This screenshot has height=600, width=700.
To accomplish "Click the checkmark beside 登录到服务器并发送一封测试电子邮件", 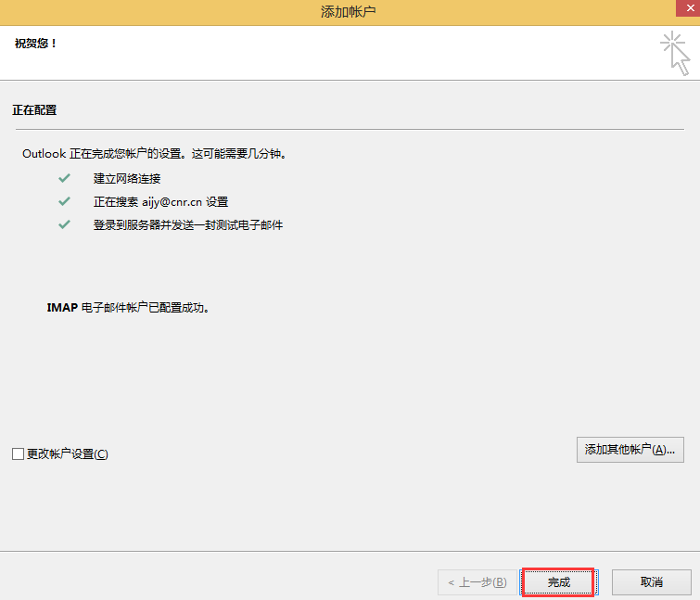I will (64, 224).
